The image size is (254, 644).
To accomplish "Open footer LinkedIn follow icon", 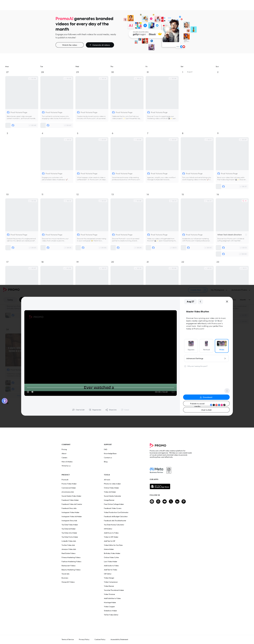I will click(177, 501).
